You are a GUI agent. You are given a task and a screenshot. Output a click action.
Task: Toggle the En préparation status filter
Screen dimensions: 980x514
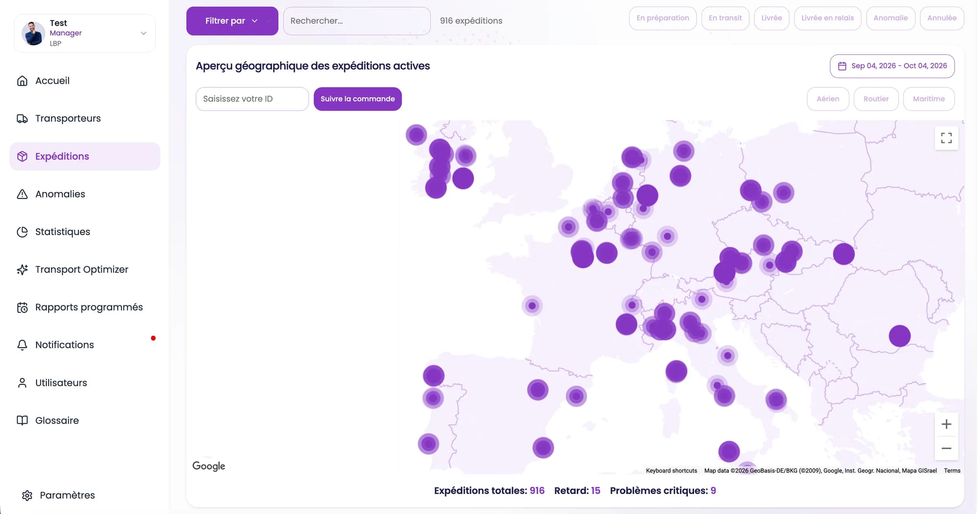pyautogui.click(x=662, y=18)
